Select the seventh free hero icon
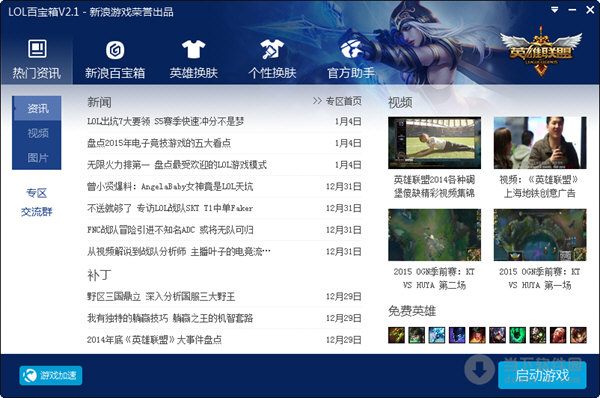600x398 pixels. pos(517,335)
